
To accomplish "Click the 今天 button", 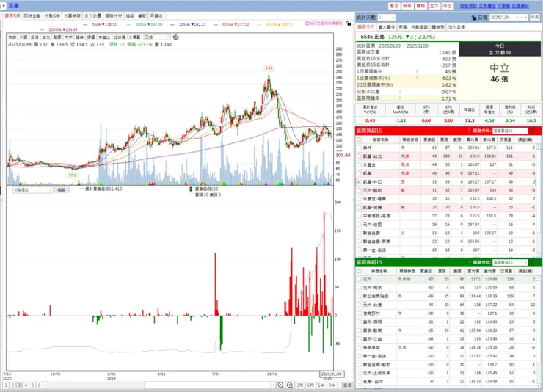I will (535, 18).
